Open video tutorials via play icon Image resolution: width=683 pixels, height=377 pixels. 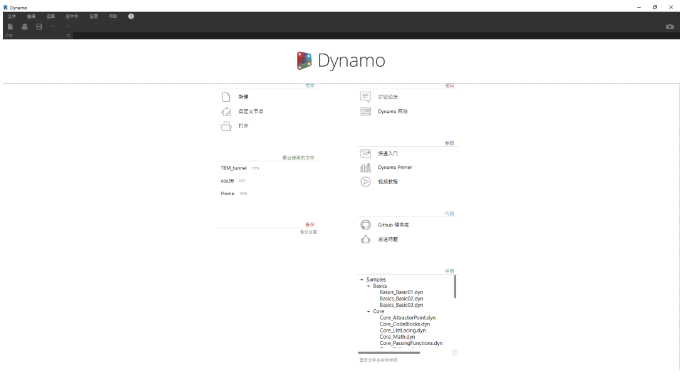tap(365, 182)
